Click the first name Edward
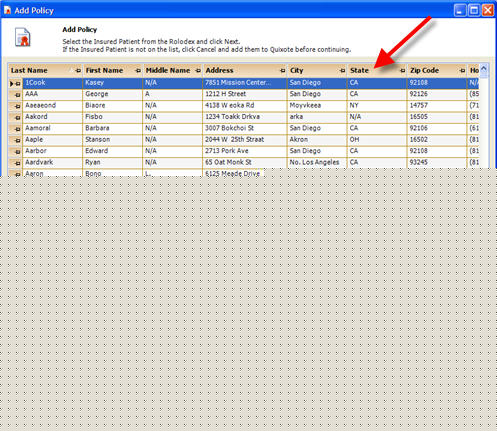 coord(96,151)
